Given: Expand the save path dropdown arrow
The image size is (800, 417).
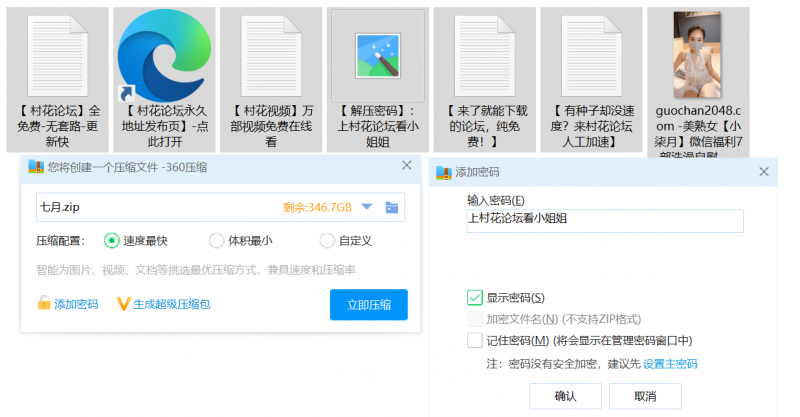Looking at the screenshot, I should (x=366, y=207).
